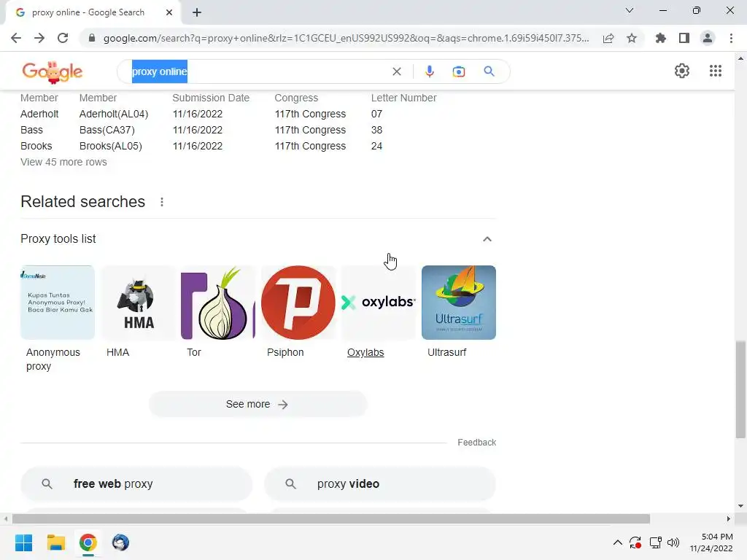View site security lock info

point(92,38)
